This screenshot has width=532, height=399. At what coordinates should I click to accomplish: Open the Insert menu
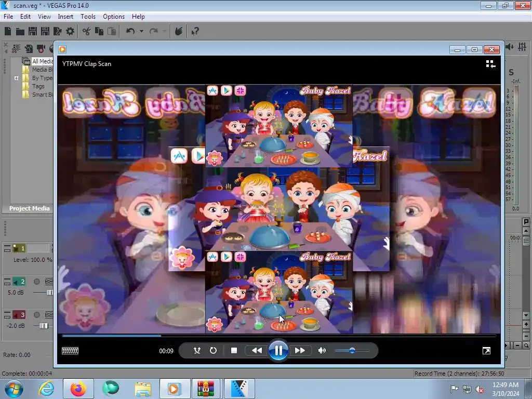coord(65,16)
